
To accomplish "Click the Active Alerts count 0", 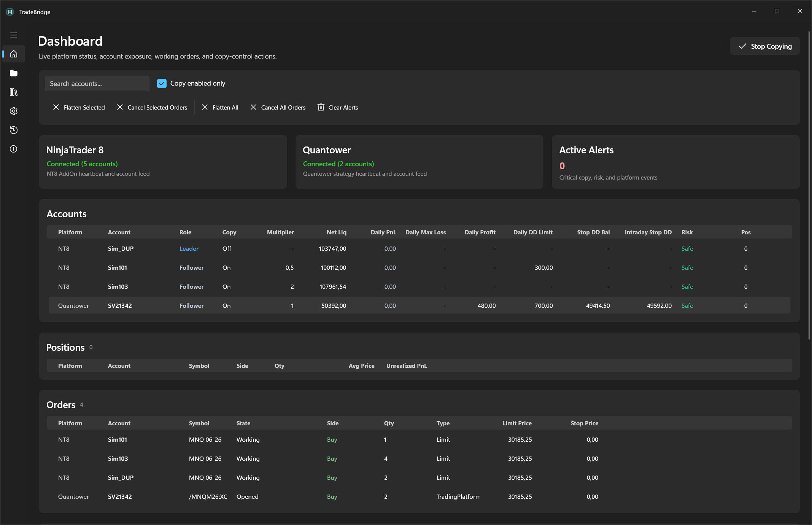I will tap(562, 166).
